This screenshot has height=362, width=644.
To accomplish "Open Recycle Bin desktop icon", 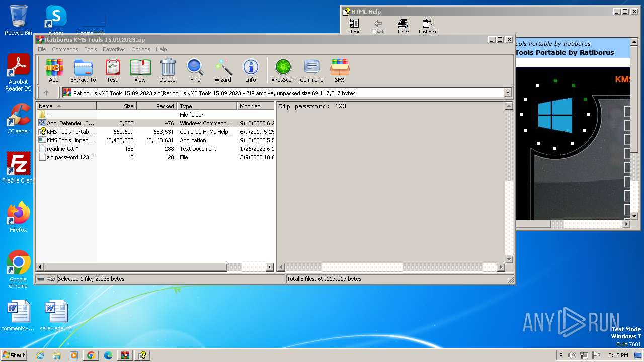I will coord(18,20).
